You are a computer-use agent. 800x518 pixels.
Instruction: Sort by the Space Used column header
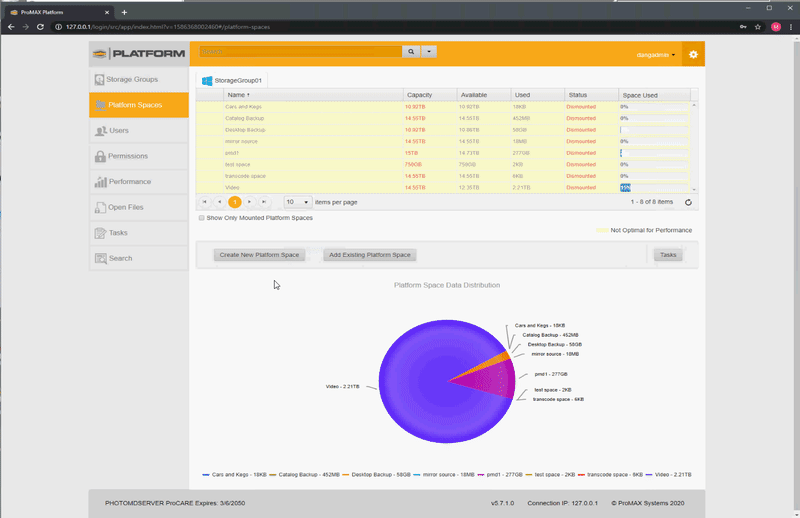tap(654, 95)
